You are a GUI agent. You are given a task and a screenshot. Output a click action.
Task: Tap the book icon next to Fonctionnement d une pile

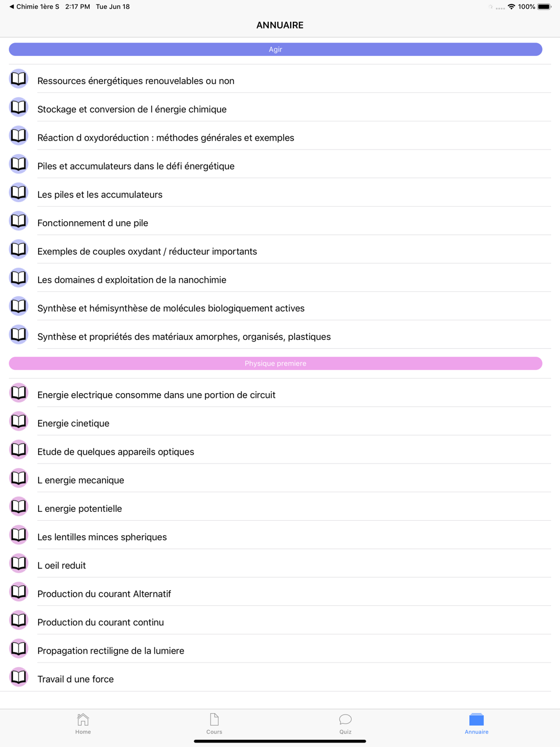pos(18,221)
